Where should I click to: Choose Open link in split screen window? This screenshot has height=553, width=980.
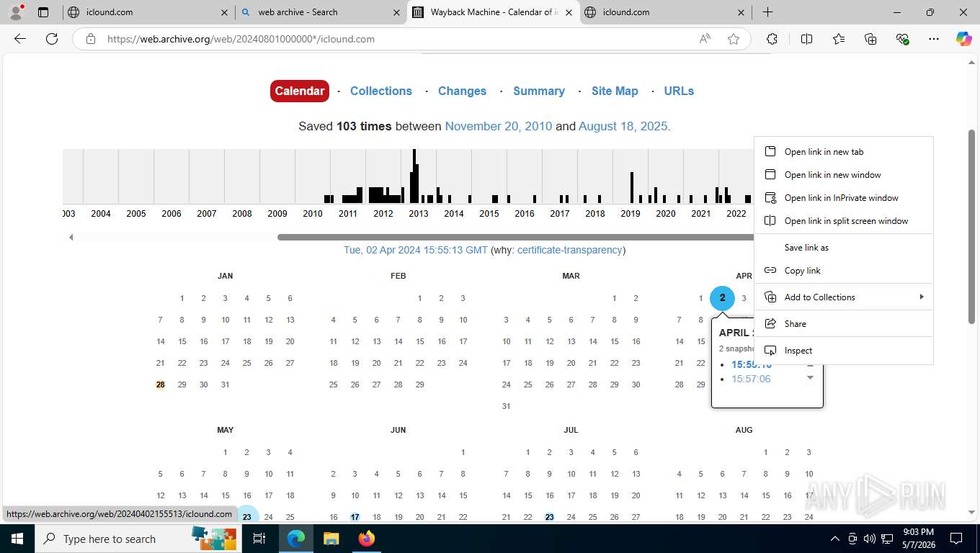(x=844, y=221)
